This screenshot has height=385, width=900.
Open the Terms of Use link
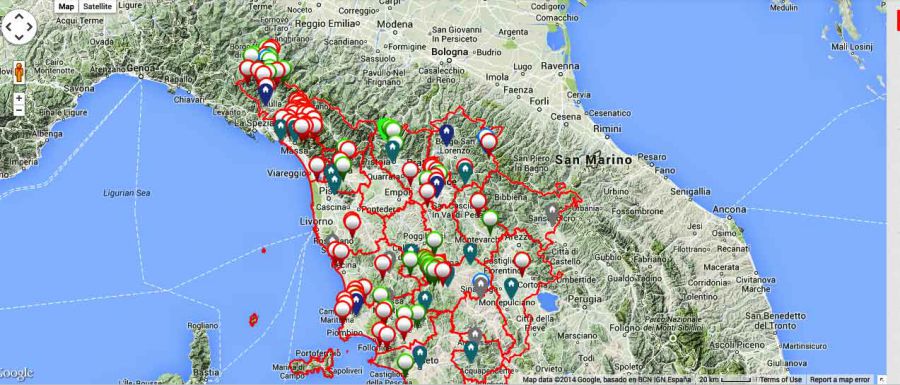coord(781,380)
